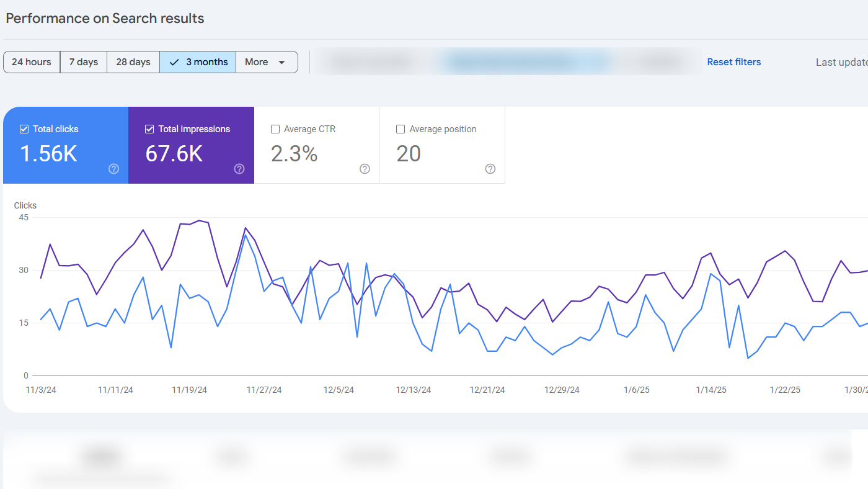
Task: Select the 28 days date range
Action: point(133,62)
